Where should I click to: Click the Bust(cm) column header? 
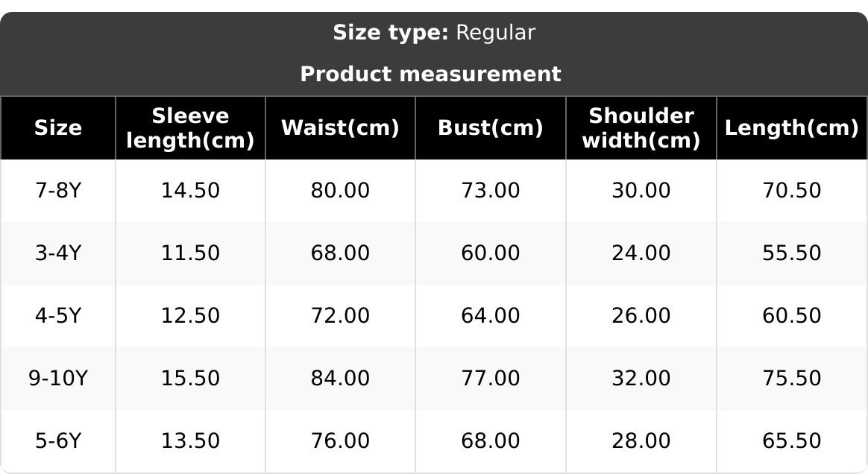point(491,128)
